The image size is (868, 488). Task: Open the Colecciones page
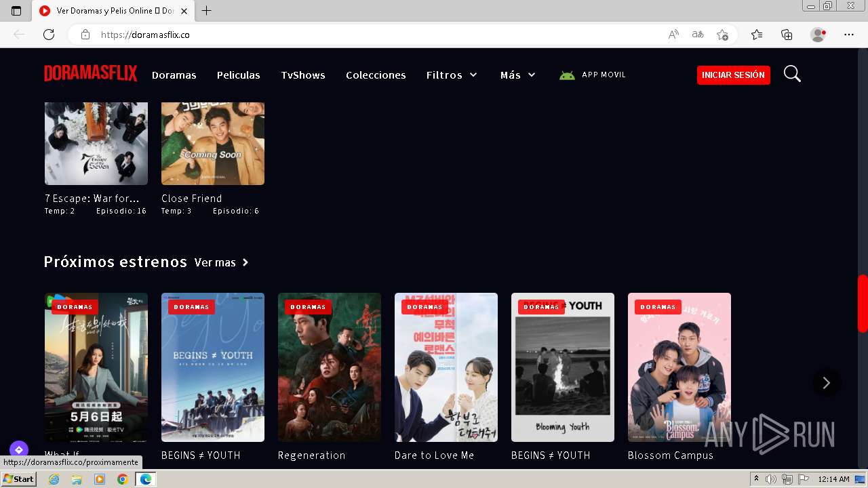click(376, 75)
